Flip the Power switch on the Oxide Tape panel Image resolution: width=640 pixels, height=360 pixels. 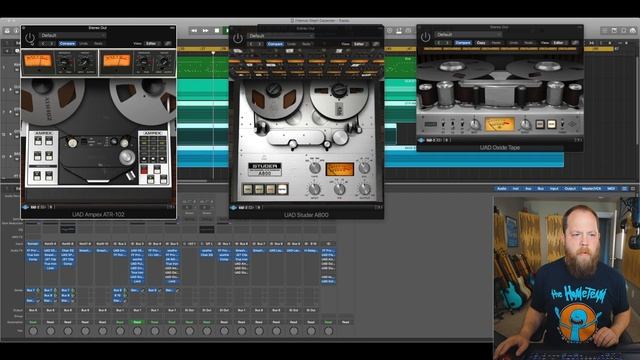click(562, 124)
